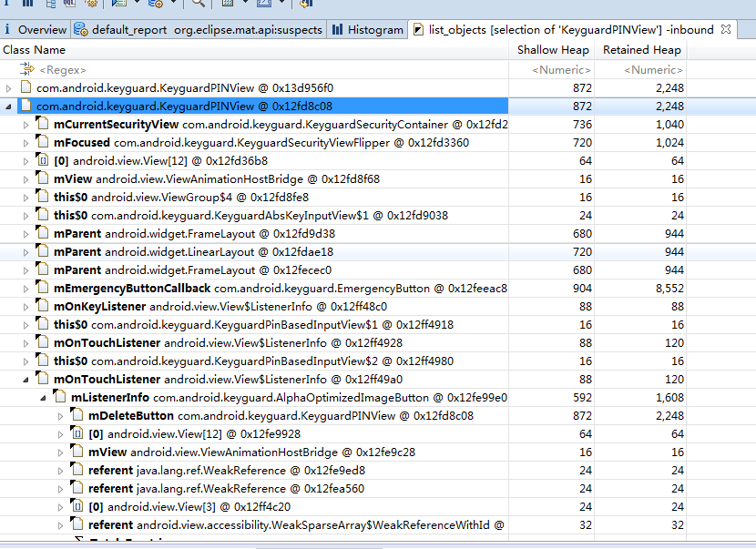Click the Numeric filter under Retained Heap
This screenshot has height=549, width=756.
(x=653, y=70)
